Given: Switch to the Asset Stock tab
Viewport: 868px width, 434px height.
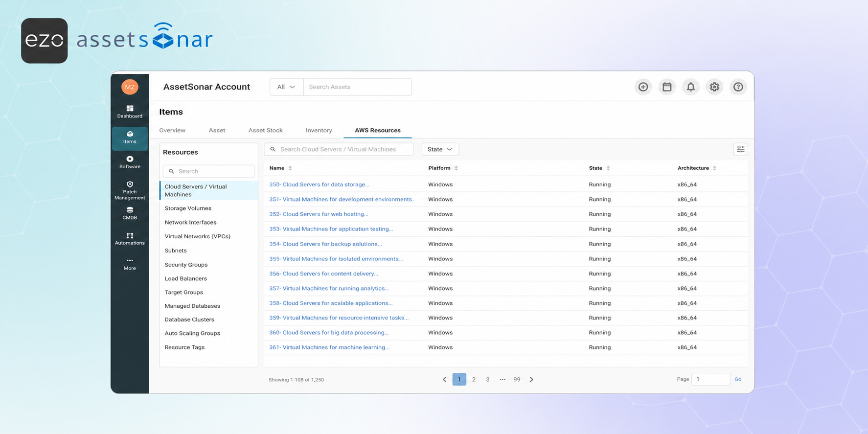Looking at the screenshot, I should coord(265,130).
